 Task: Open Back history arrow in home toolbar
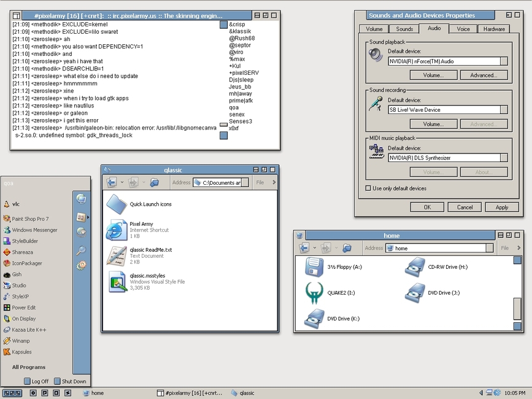[x=315, y=248]
